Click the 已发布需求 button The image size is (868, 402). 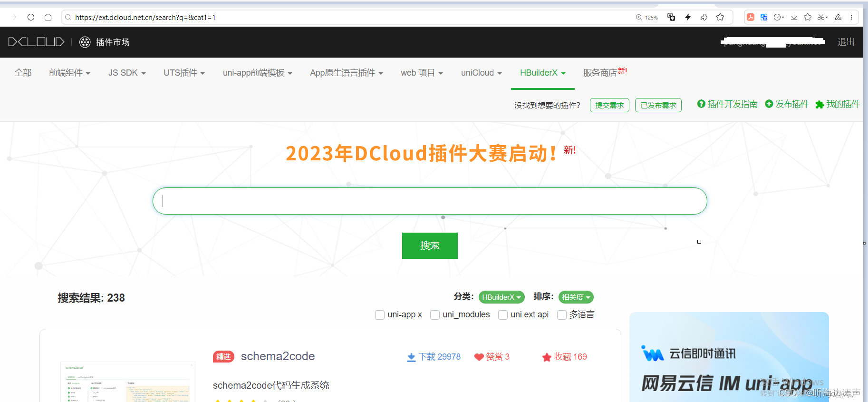pos(658,105)
